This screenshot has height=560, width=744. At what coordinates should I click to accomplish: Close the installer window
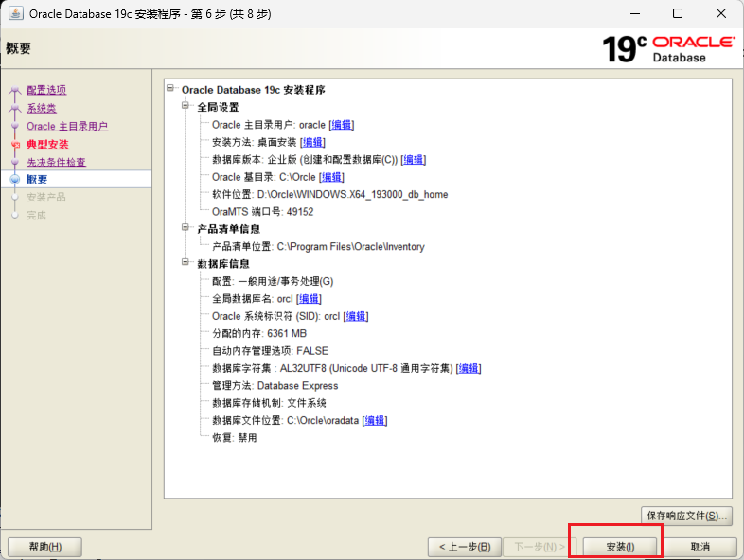[x=720, y=13]
